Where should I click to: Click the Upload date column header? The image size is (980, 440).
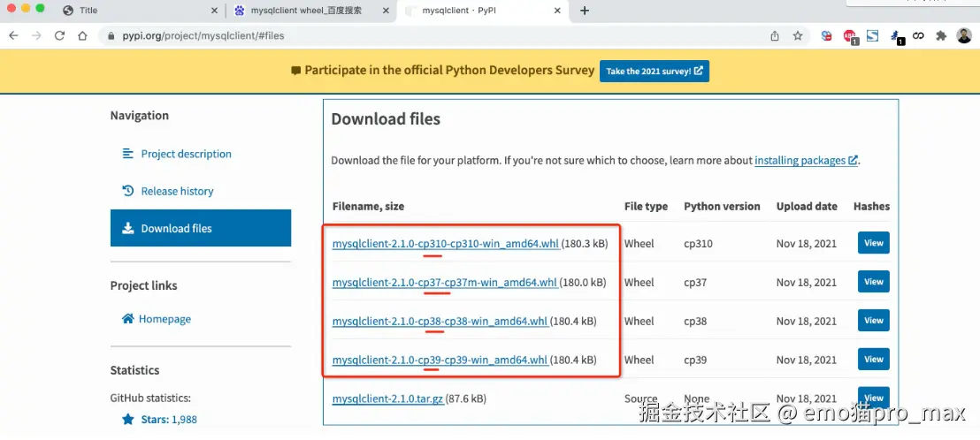click(x=807, y=206)
